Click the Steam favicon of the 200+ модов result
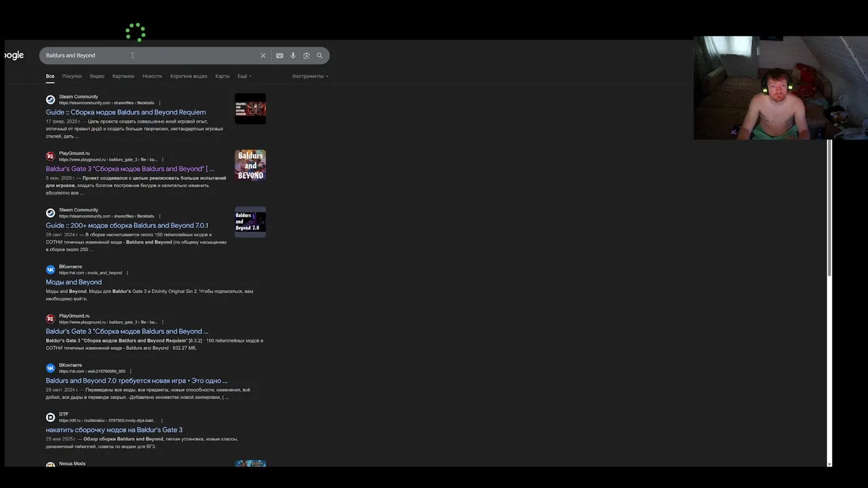 (x=50, y=213)
